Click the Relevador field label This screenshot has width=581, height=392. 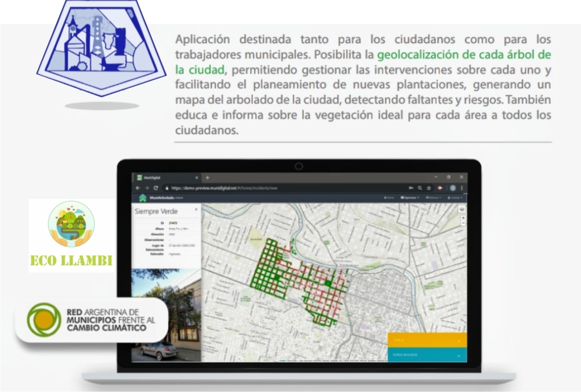(157, 254)
